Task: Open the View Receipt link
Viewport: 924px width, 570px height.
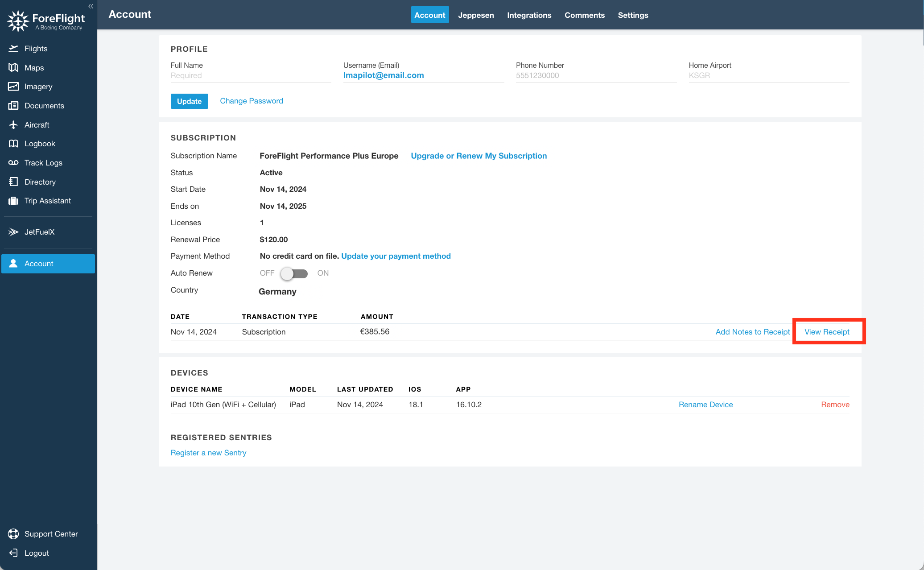Action: click(x=827, y=332)
